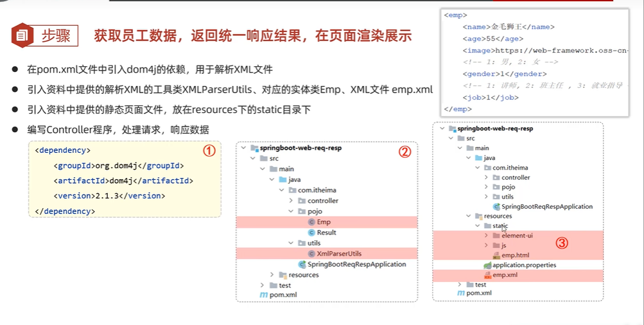Expand the controller package in tree ②
Viewport: 644px width, 325px height.
[291, 201]
